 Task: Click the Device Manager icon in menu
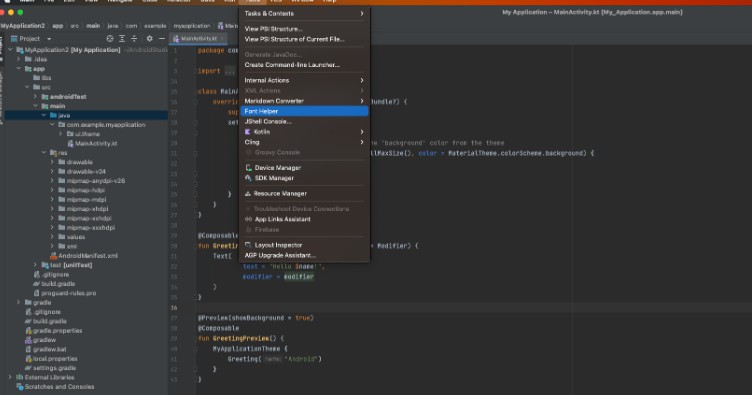pyautogui.click(x=248, y=168)
